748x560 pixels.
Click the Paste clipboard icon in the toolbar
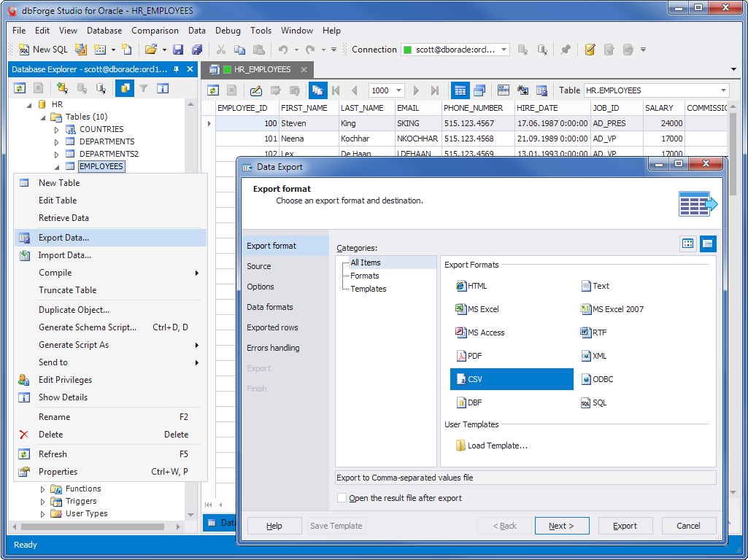tap(258, 50)
